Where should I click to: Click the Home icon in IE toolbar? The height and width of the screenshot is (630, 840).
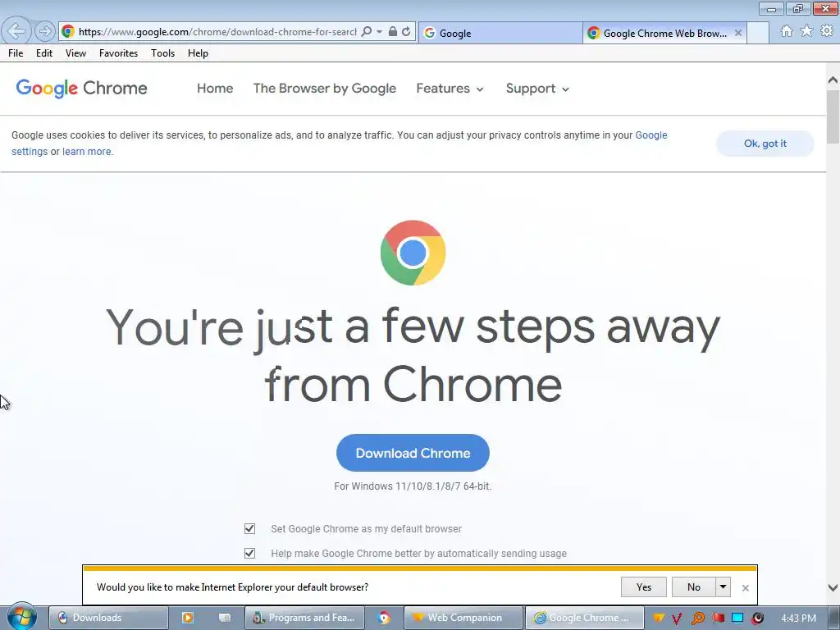click(787, 31)
